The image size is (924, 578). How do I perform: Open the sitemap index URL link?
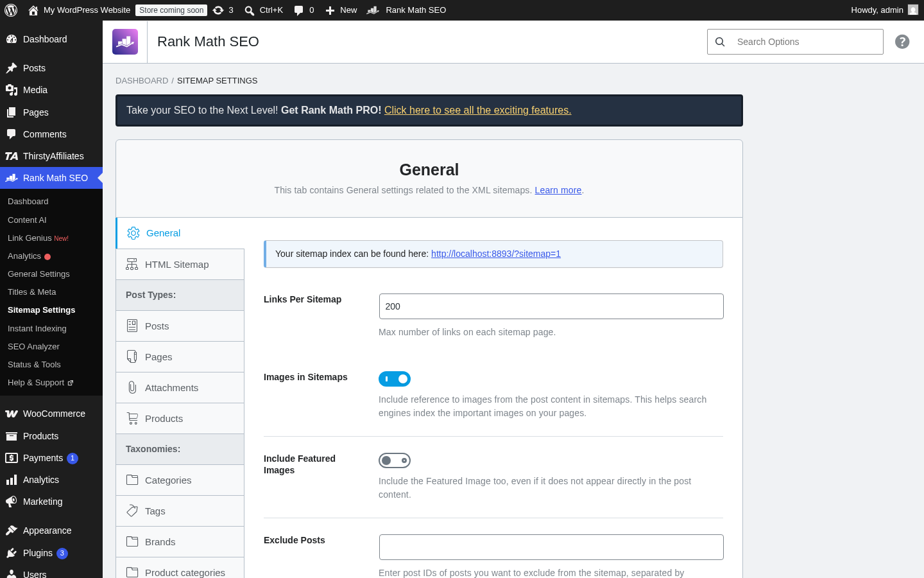click(496, 254)
